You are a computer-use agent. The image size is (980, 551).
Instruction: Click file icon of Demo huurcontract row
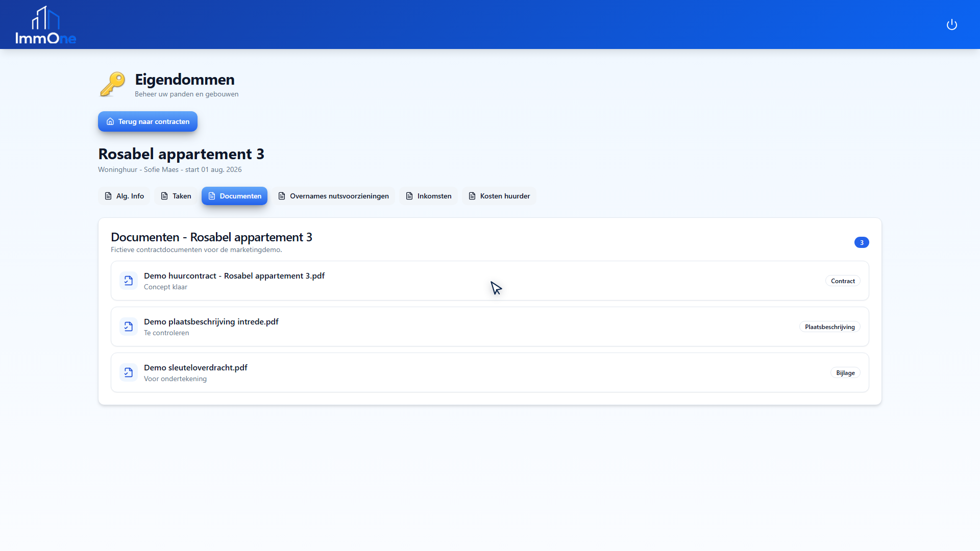pyautogui.click(x=129, y=281)
